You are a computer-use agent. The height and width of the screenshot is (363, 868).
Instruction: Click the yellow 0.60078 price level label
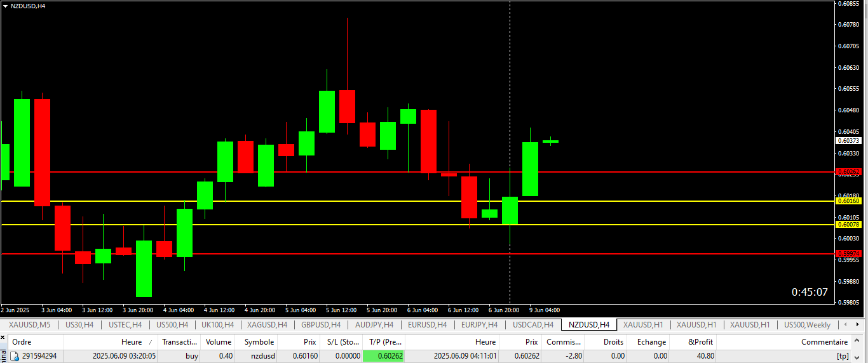[849, 224]
